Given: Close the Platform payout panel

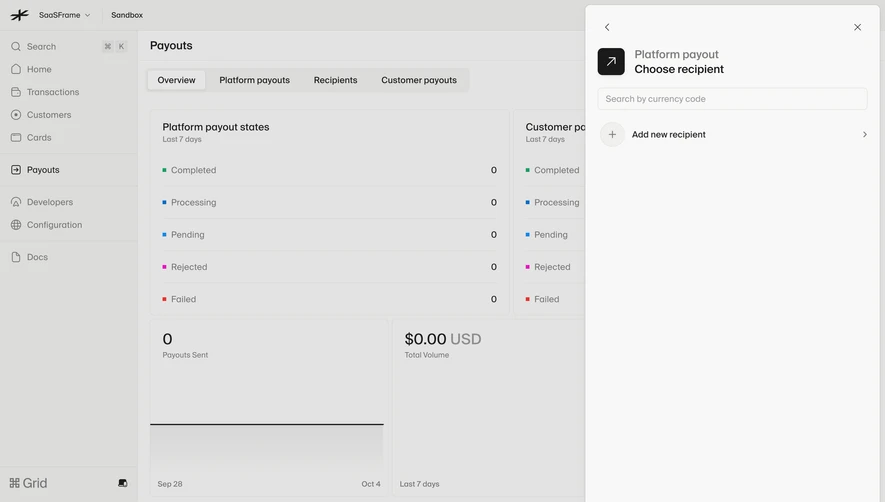Looking at the screenshot, I should 857,27.
